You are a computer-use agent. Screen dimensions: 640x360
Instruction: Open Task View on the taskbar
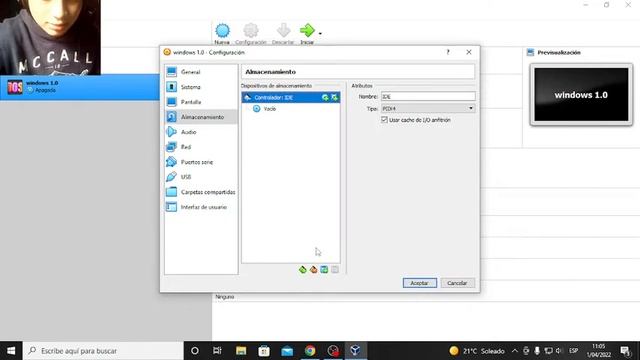[x=217, y=351]
